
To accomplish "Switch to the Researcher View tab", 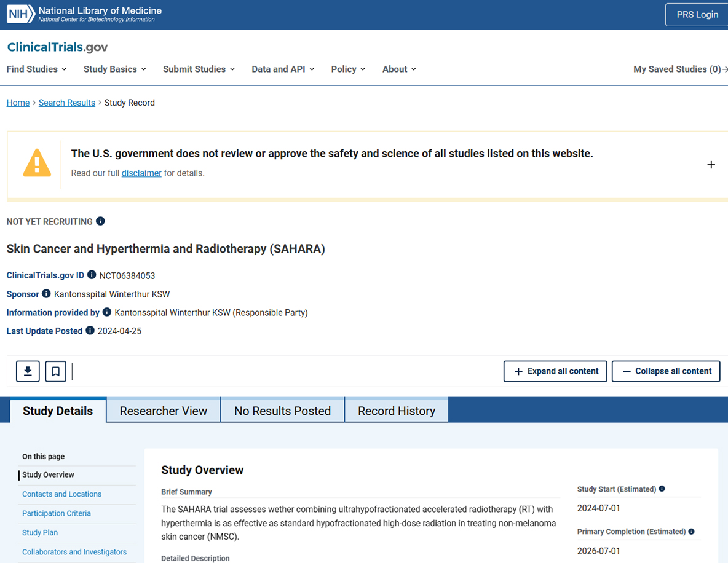I will pyautogui.click(x=164, y=411).
